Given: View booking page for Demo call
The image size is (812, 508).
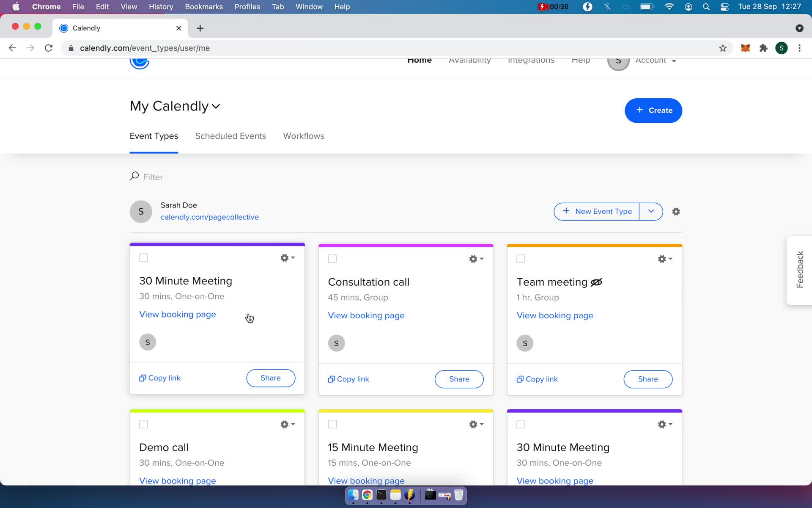Looking at the screenshot, I should tap(178, 481).
